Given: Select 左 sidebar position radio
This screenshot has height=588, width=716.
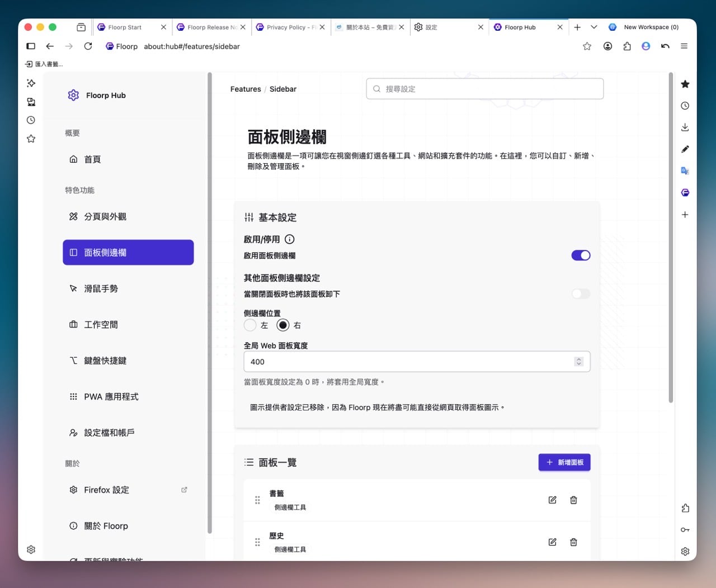Looking at the screenshot, I should click(x=250, y=325).
